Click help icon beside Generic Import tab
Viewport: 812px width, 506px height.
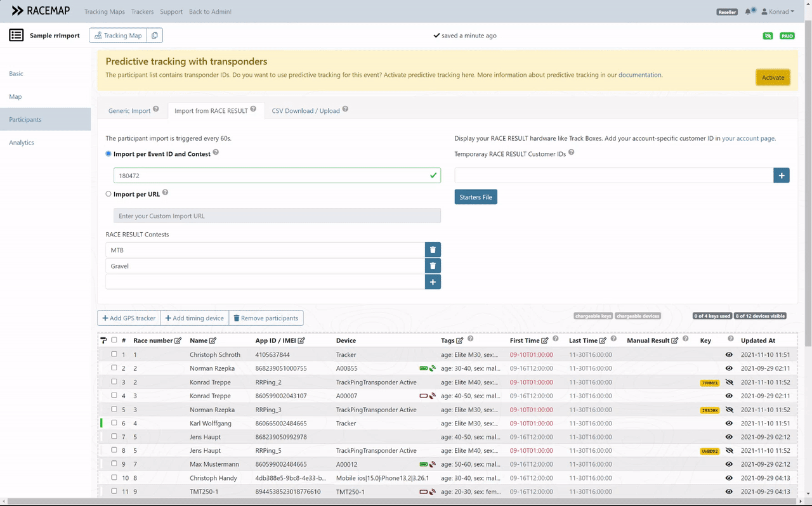[156, 110]
